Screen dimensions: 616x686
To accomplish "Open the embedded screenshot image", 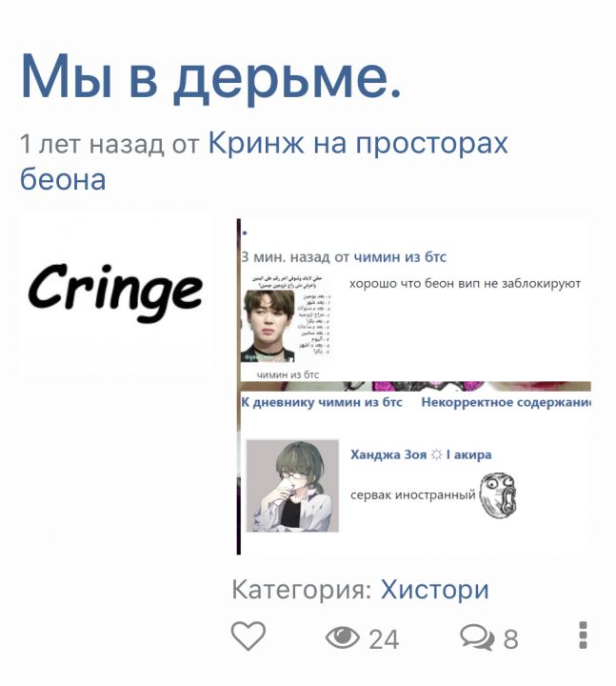I will click(x=413, y=387).
